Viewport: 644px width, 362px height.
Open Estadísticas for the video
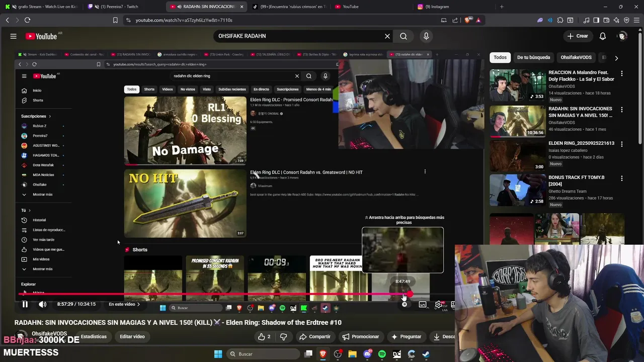(94, 337)
